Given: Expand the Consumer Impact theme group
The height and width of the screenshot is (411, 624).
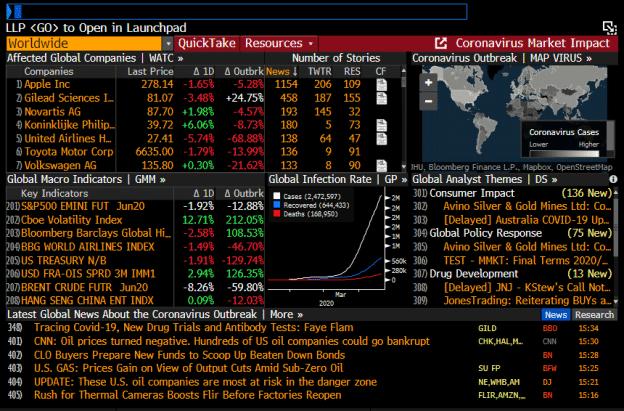Looking at the screenshot, I should (470, 193).
